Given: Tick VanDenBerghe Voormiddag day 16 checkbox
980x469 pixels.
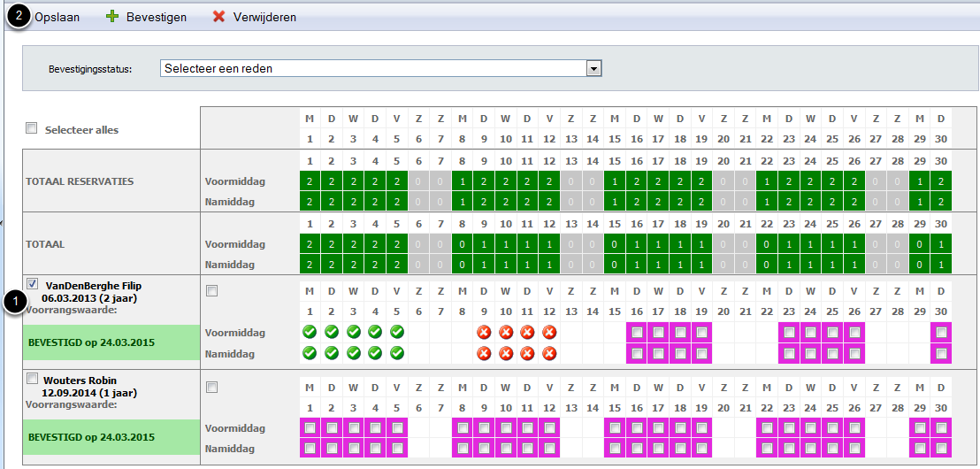Looking at the screenshot, I should (636, 332).
